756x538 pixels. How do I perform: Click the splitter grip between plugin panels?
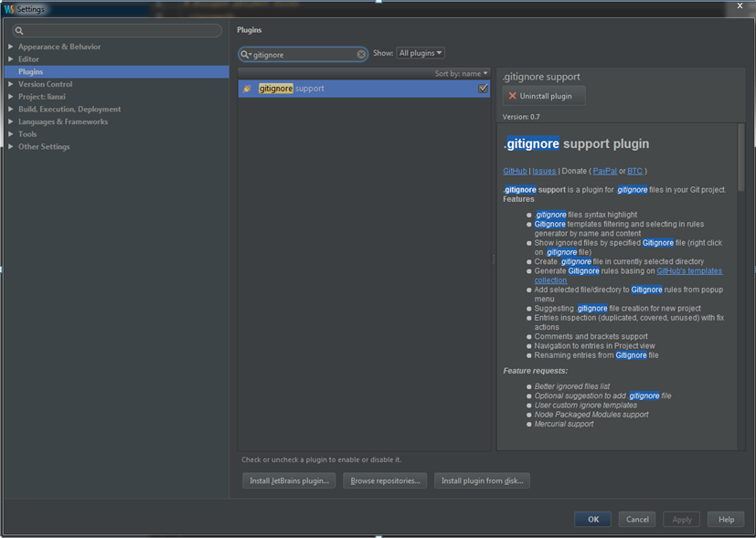pos(494,259)
